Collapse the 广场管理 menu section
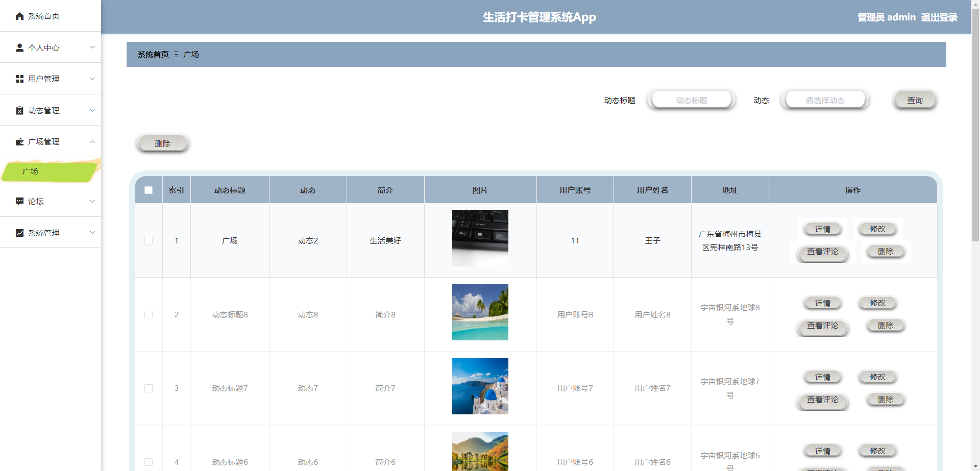Image resolution: width=980 pixels, height=471 pixels. [x=92, y=141]
